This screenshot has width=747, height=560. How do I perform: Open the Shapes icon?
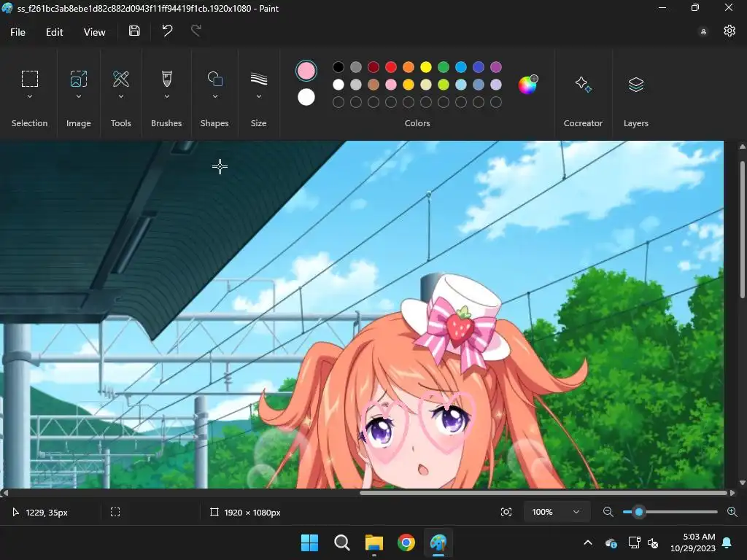(215, 79)
